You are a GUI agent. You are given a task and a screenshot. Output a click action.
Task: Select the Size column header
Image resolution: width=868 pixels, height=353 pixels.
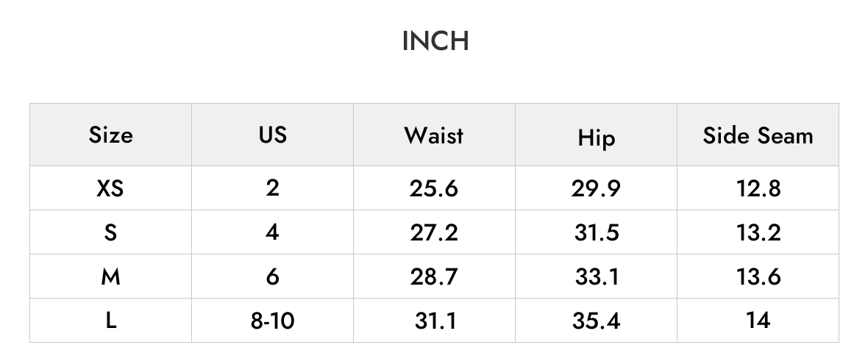[x=111, y=135]
